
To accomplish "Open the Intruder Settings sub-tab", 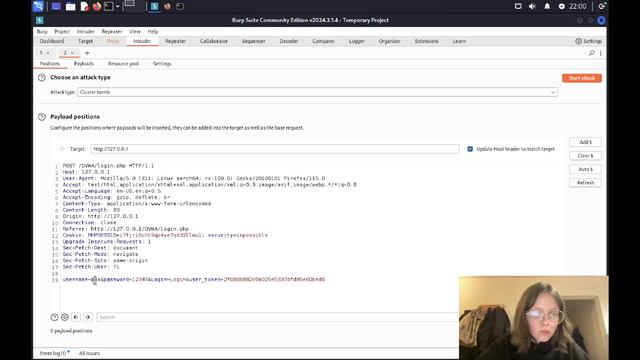I will pos(162,64).
